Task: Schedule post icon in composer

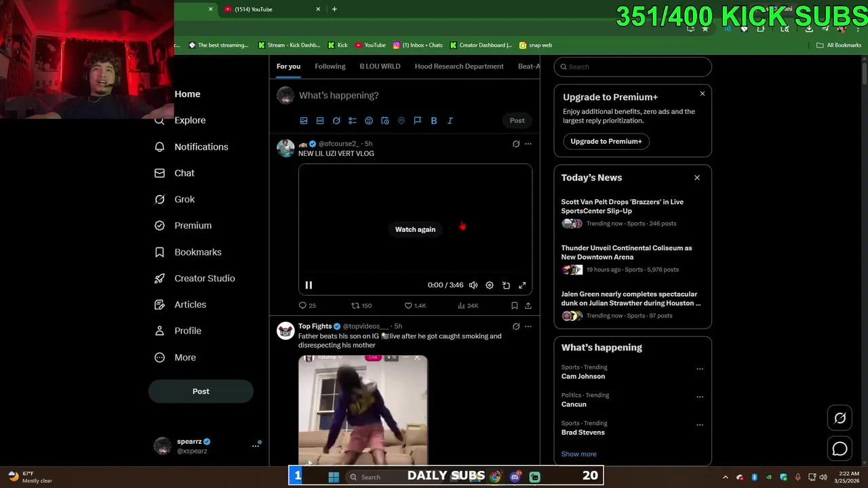Action: [385, 121]
